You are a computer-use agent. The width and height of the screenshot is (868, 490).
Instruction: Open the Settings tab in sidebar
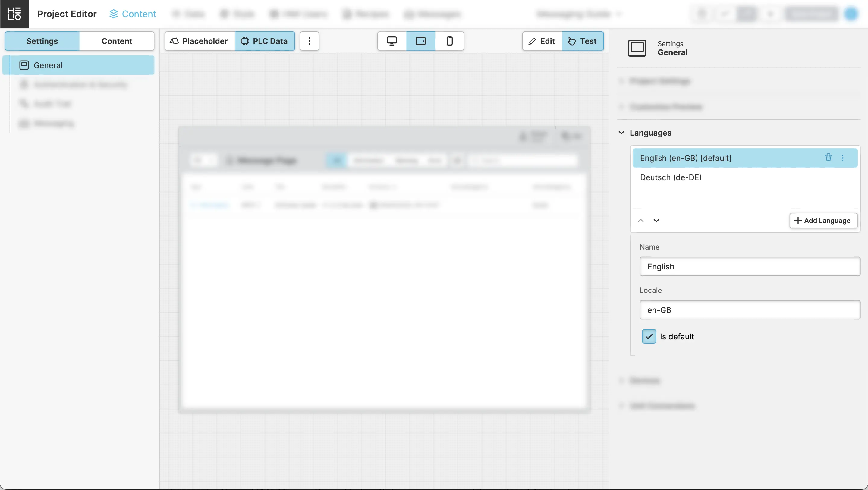[x=42, y=41]
